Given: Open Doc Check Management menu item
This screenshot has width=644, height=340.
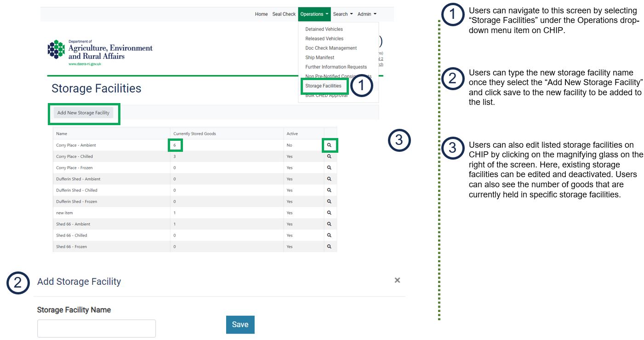Looking at the screenshot, I should point(331,48).
